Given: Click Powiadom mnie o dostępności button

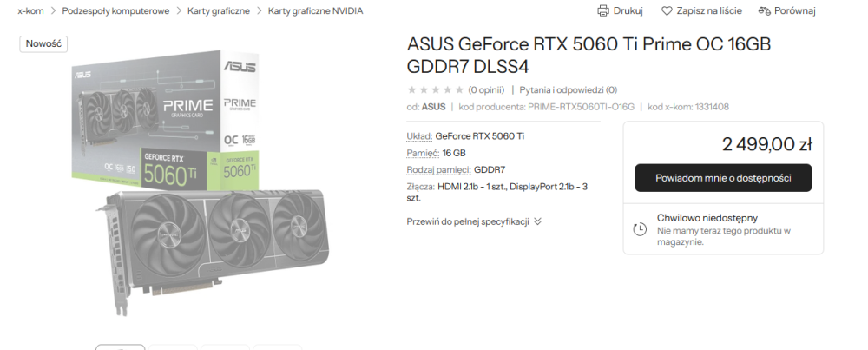Looking at the screenshot, I should tap(723, 178).
